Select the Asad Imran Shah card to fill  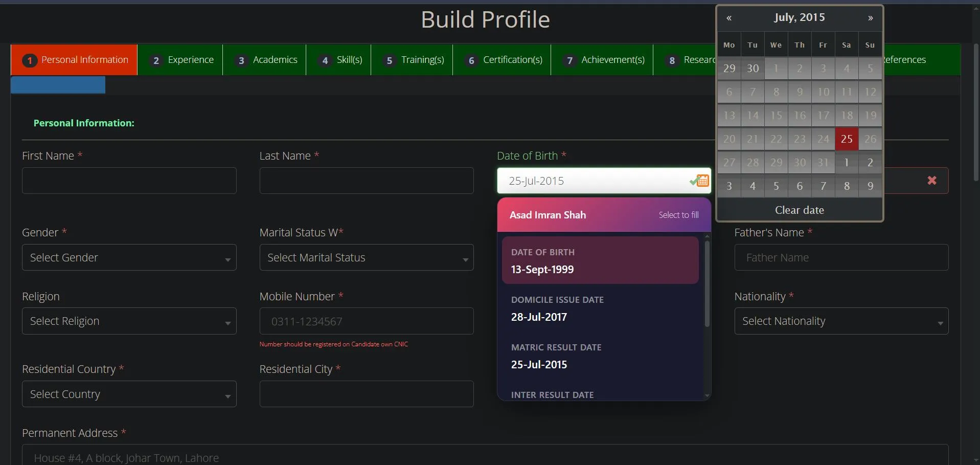tap(602, 215)
